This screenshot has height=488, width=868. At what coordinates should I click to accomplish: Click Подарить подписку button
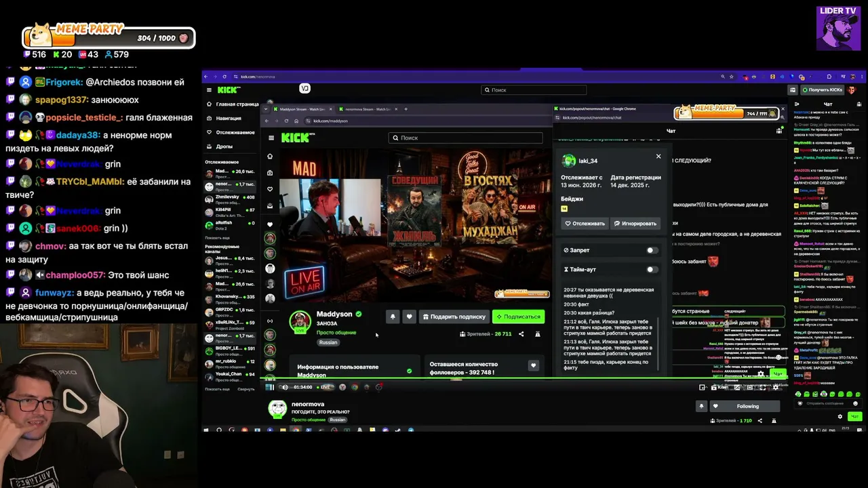click(454, 317)
